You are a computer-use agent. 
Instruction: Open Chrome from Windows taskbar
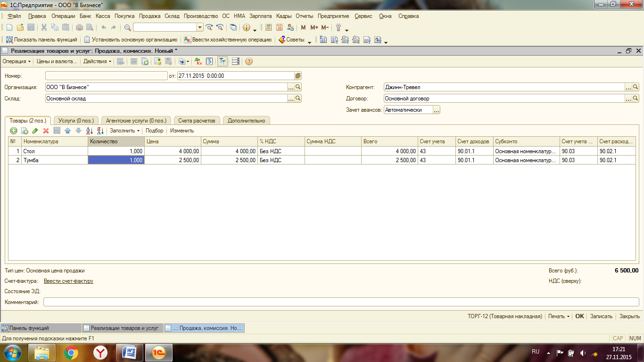click(x=71, y=352)
